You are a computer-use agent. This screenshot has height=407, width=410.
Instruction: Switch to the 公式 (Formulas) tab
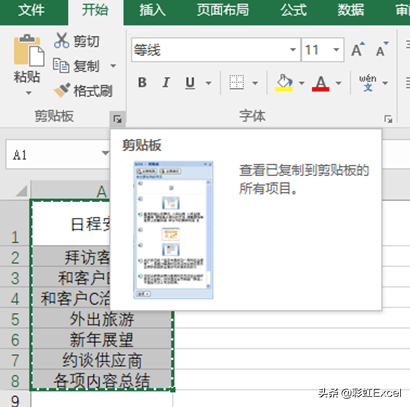pyautogui.click(x=293, y=10)
